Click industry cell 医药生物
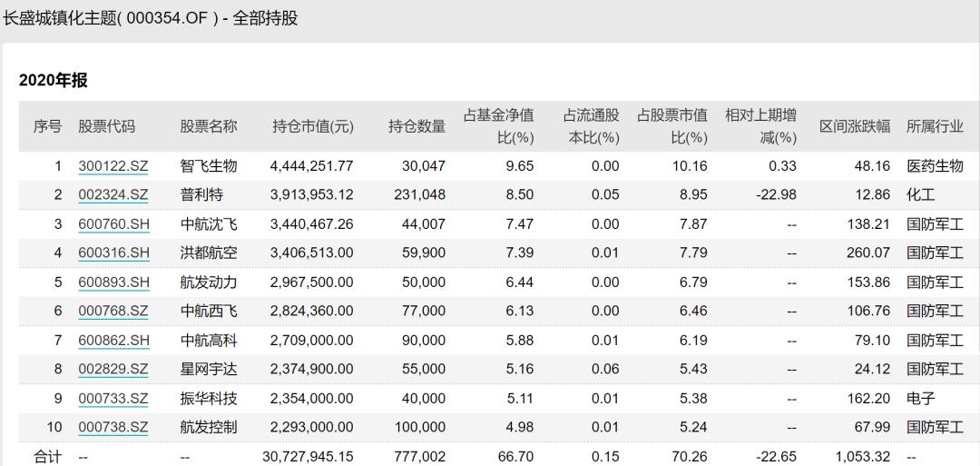This screenshot has width=980, height=466. coord(935,166)
